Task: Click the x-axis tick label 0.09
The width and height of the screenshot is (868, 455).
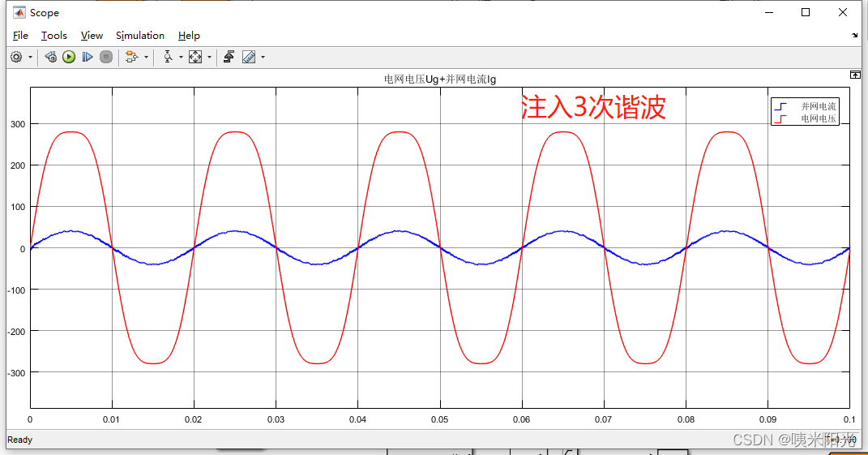Action: 768,419
